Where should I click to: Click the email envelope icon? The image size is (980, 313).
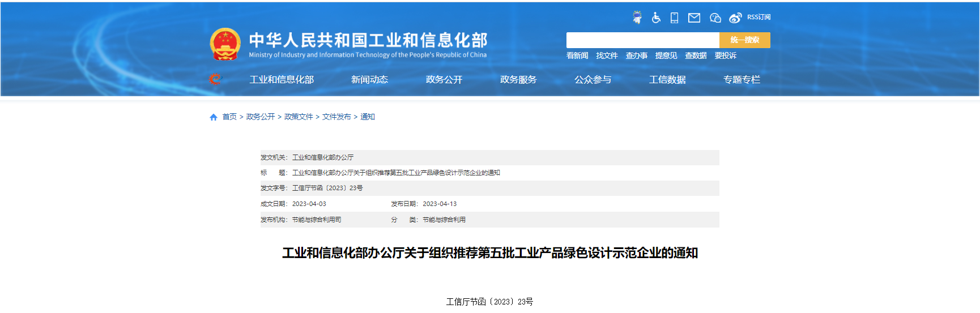coord(694,18)
